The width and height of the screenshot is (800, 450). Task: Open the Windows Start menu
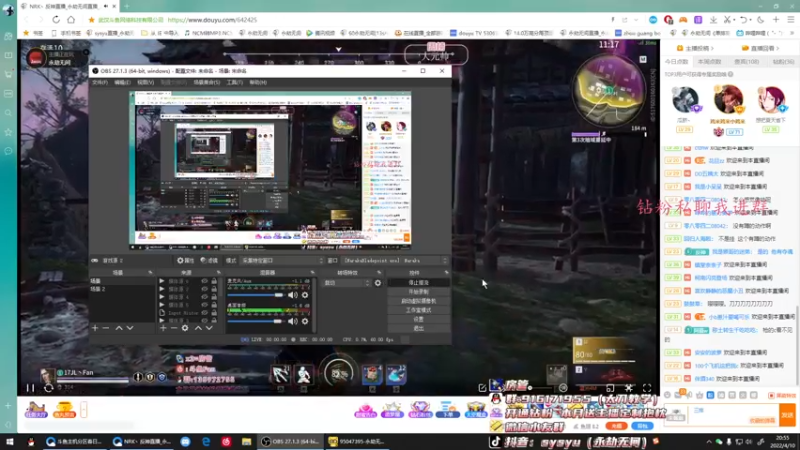10,442
